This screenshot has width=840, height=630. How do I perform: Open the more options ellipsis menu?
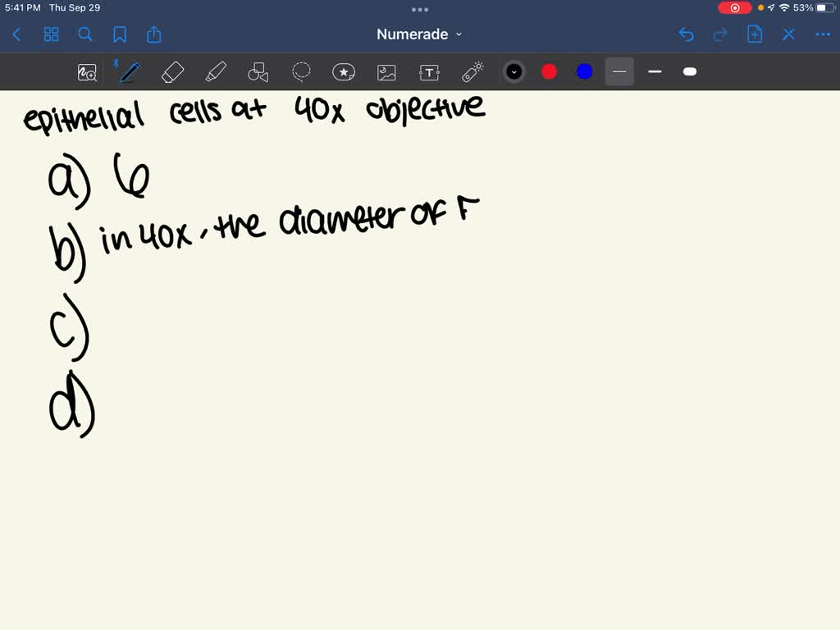pos(823,34)
